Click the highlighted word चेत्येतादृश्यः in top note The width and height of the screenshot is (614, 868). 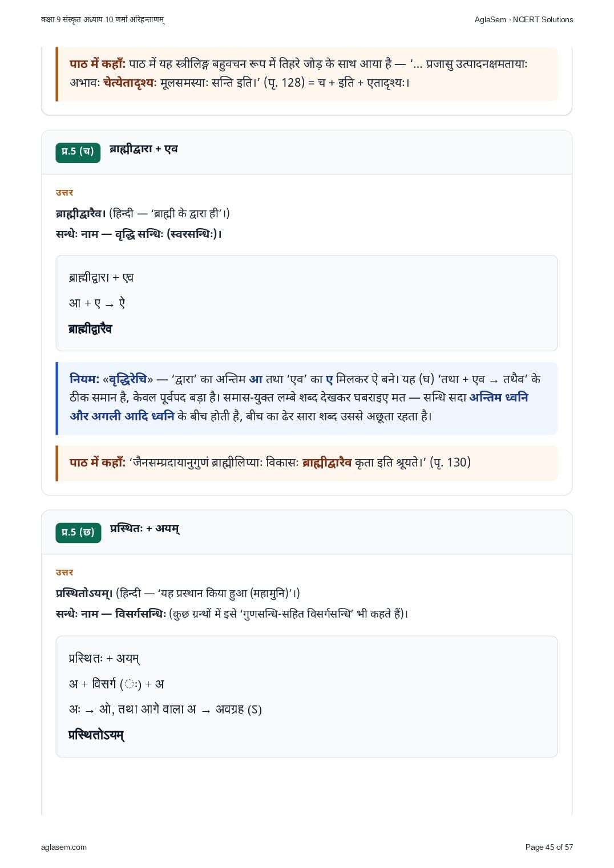[x=130, y=82]
